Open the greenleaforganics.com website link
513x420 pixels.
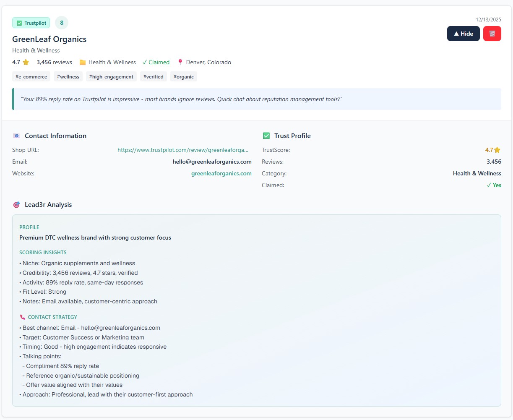221,173
